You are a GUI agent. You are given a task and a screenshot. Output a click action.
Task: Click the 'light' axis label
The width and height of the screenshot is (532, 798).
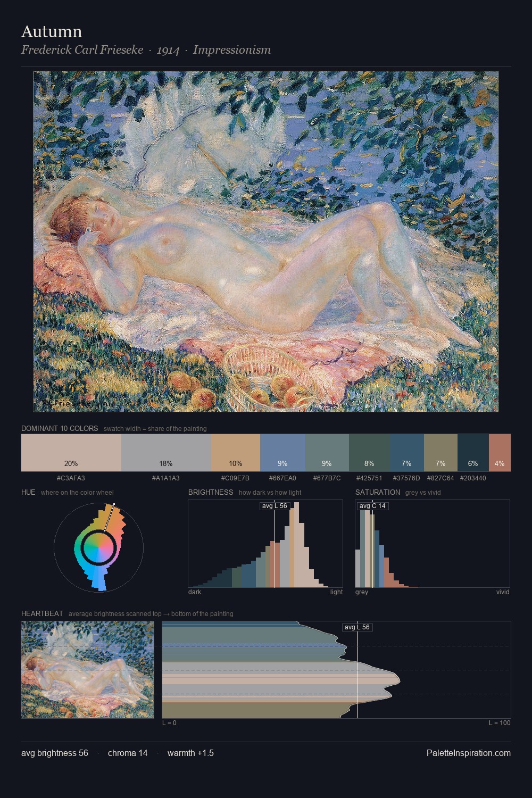click(x=337, y=592)
